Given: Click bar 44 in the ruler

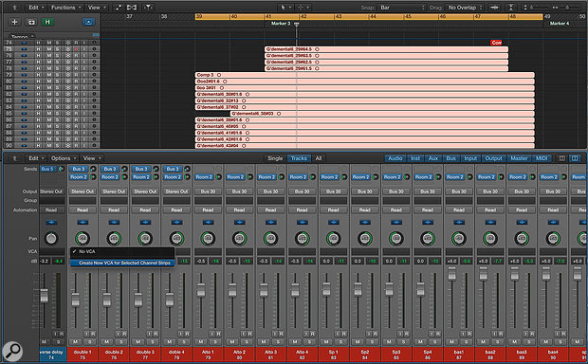Looking at the screenshot, I should 373,16.
